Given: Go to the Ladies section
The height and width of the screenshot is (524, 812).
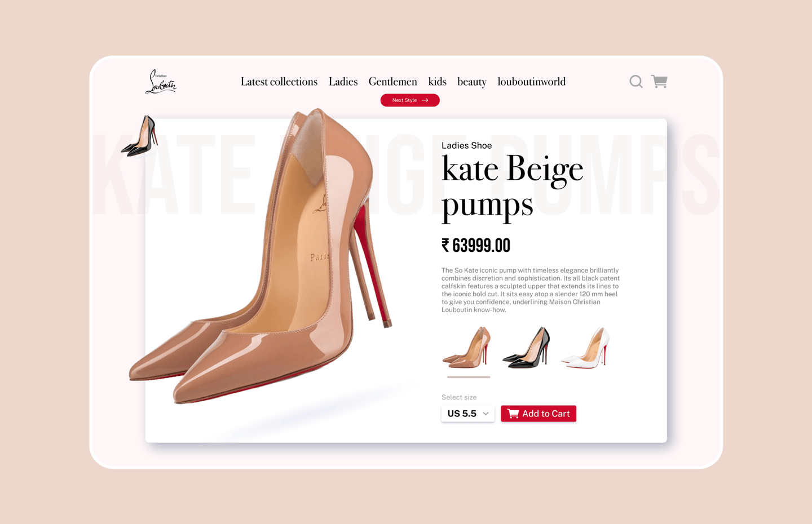Looking at the screenshot, I should point(343,82).
